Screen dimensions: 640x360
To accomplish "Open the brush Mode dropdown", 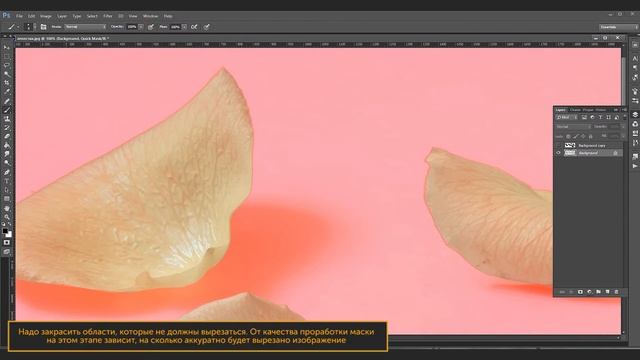I will [86, 27].
